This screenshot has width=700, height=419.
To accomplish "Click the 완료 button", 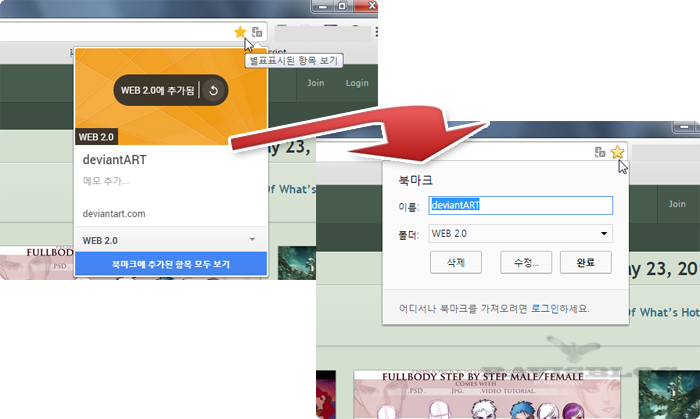I will coord(586,262).
